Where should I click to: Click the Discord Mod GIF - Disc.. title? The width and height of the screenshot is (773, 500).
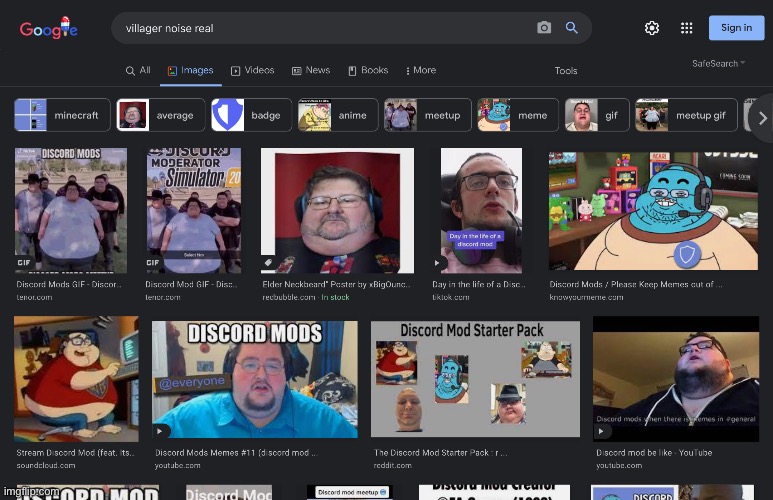[x=191, y=285]
